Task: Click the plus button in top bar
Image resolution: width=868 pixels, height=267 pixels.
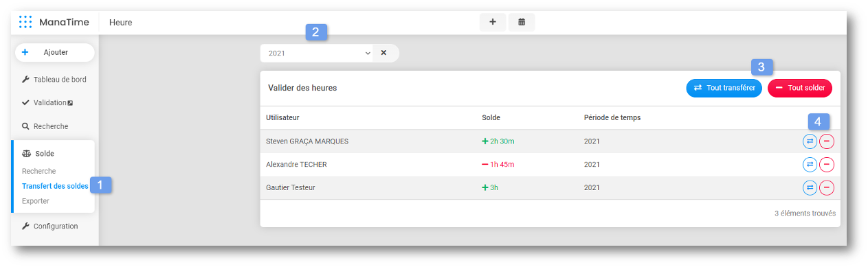Action: point(493,22)
